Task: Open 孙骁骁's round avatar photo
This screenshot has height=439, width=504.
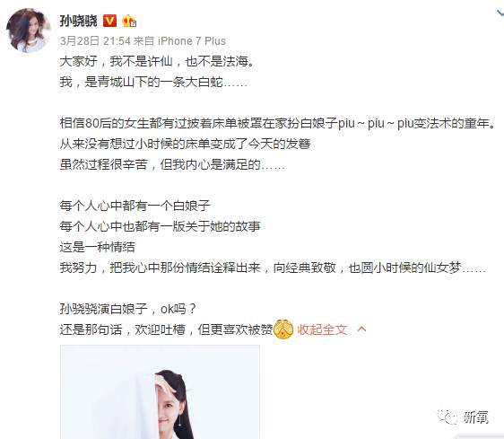Action: [29, 31]
